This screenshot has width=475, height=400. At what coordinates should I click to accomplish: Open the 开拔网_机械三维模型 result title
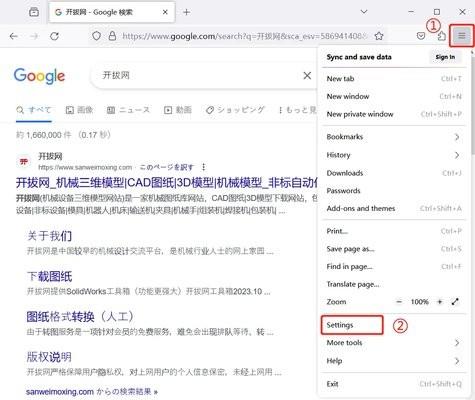point(167,183)
